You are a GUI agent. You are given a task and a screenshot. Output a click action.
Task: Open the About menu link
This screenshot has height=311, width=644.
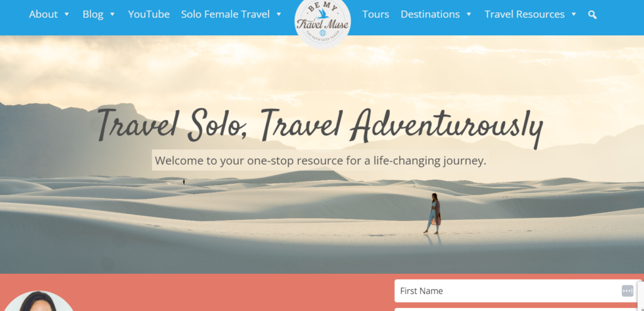[x=43, y=14]
